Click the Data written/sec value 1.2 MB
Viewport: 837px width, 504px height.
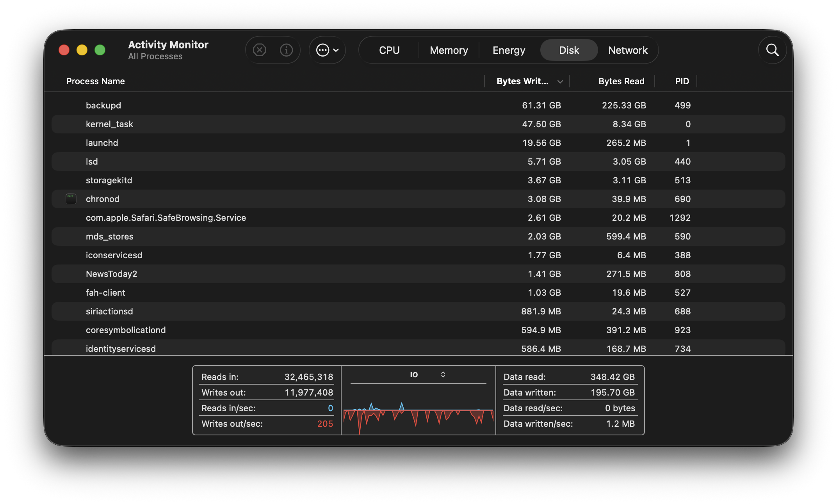point(620,424)
